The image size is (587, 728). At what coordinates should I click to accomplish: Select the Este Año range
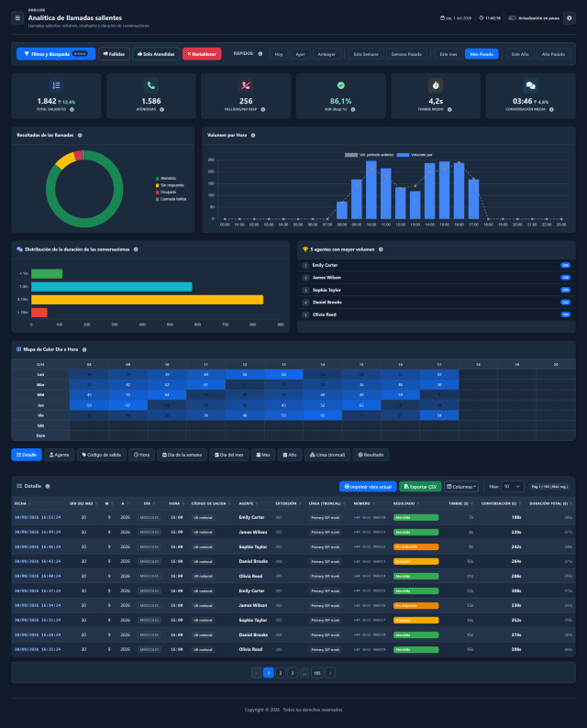[520, 54]
